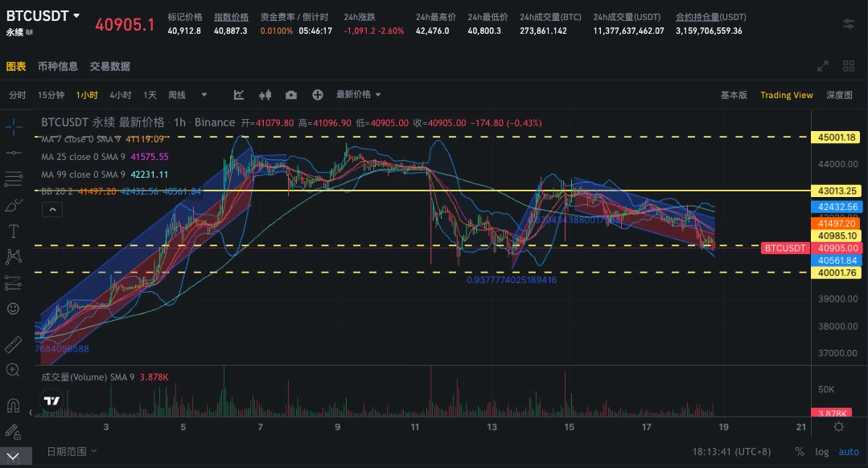Switch chart to 深度图 view
The width and height of the screenshot is (868, 468).
[x=839, y=94]
